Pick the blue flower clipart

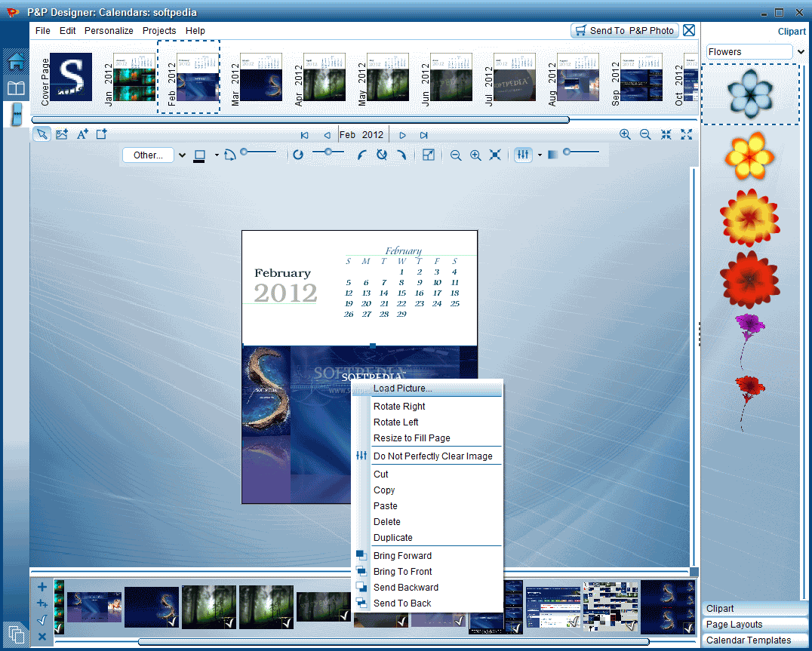click(x=750, y=94)
